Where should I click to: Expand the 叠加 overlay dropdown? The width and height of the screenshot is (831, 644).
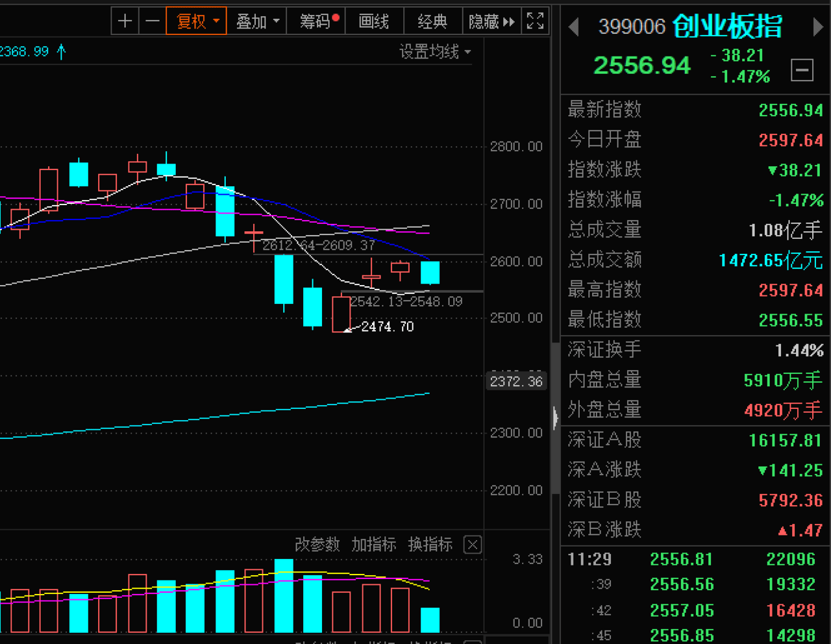[257, 21]
